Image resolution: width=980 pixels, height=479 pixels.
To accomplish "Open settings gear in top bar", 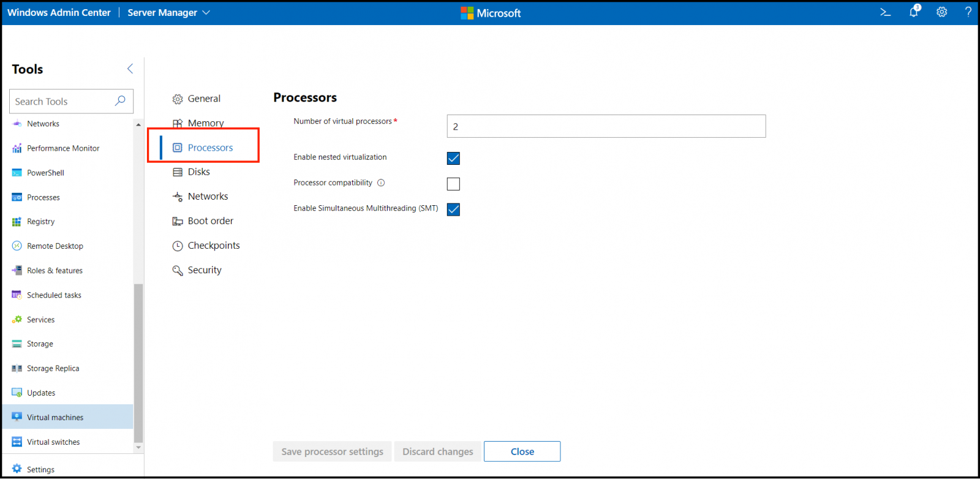I will click(941, 12).
